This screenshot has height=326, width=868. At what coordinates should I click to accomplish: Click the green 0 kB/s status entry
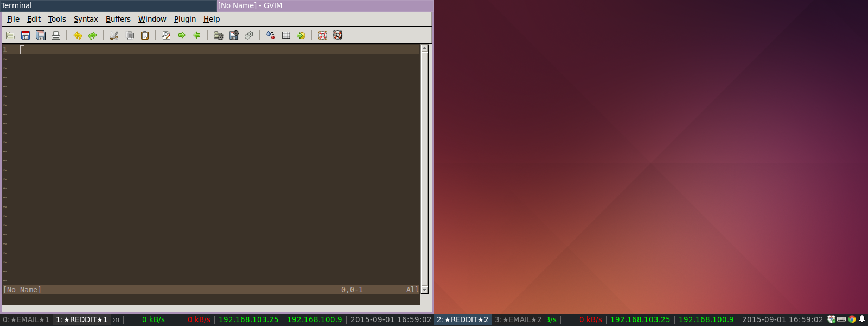154,319
